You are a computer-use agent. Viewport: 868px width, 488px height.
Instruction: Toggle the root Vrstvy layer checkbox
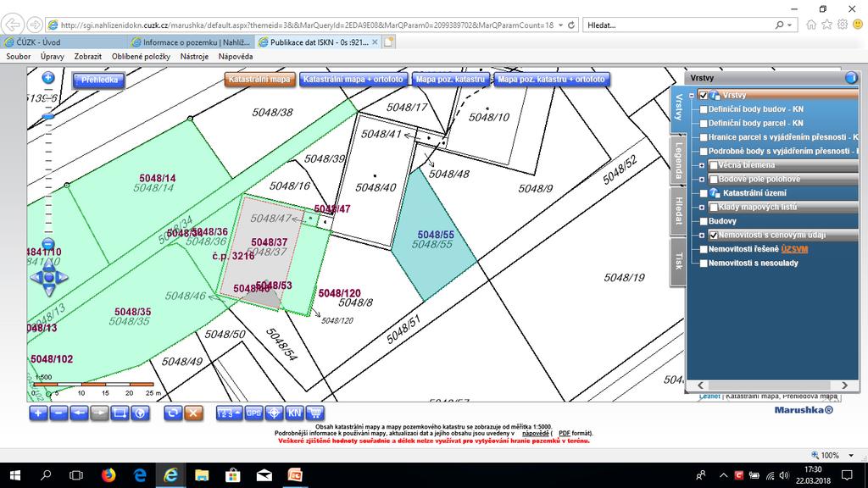[x=703, y=95]
